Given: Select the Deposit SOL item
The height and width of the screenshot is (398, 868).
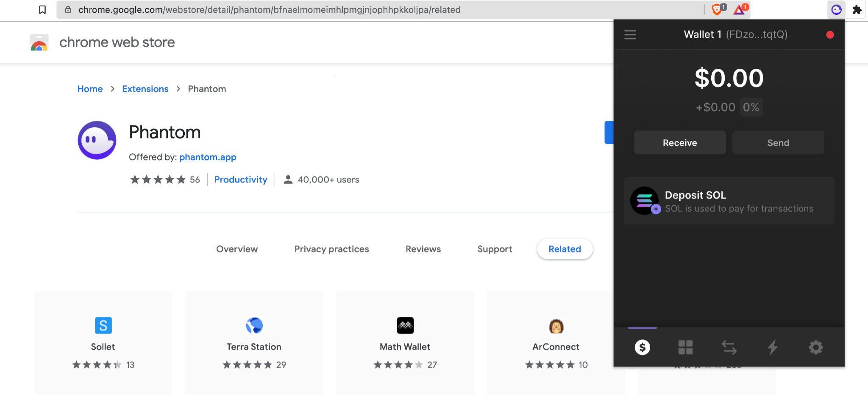Looking at the screenshot, I should tap(729, 201).
